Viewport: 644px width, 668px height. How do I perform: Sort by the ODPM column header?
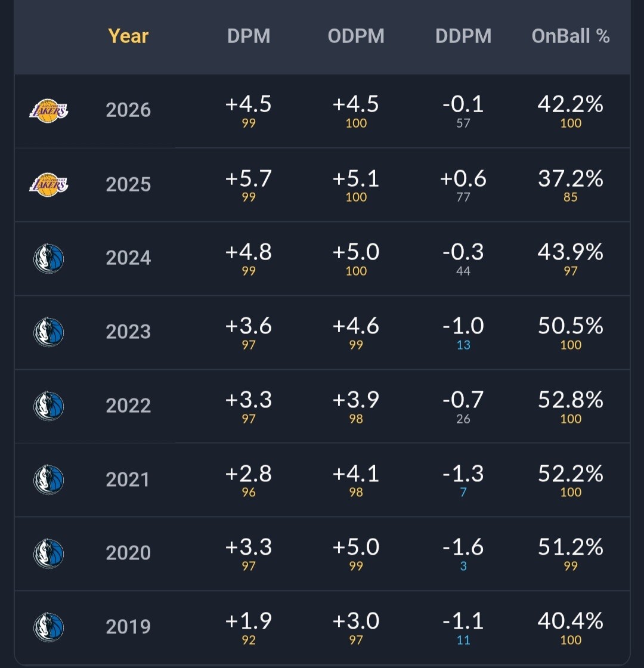(x=356, y=36)
